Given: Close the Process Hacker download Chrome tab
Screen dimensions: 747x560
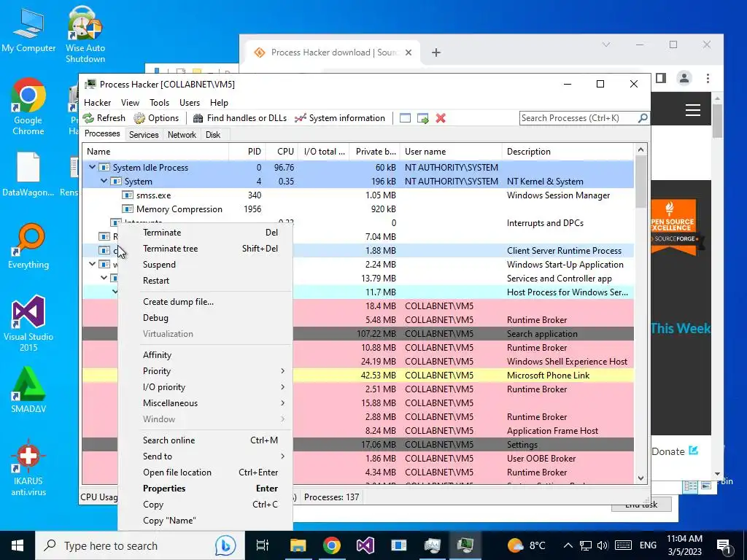Looking at the screenshot, I should pos(409,52).
